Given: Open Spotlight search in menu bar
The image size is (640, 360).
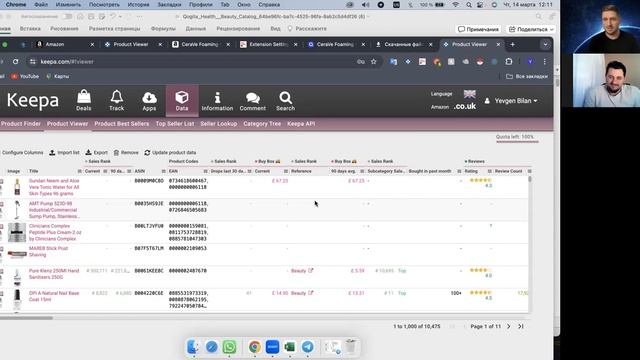Looking at the screenshot, I should (x=469, y=4).
